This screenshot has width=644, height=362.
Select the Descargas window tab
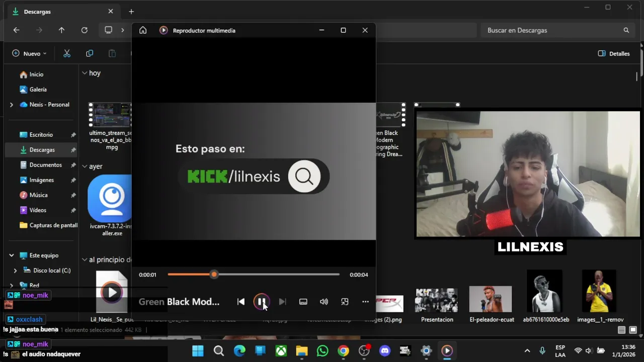point(63,12)
